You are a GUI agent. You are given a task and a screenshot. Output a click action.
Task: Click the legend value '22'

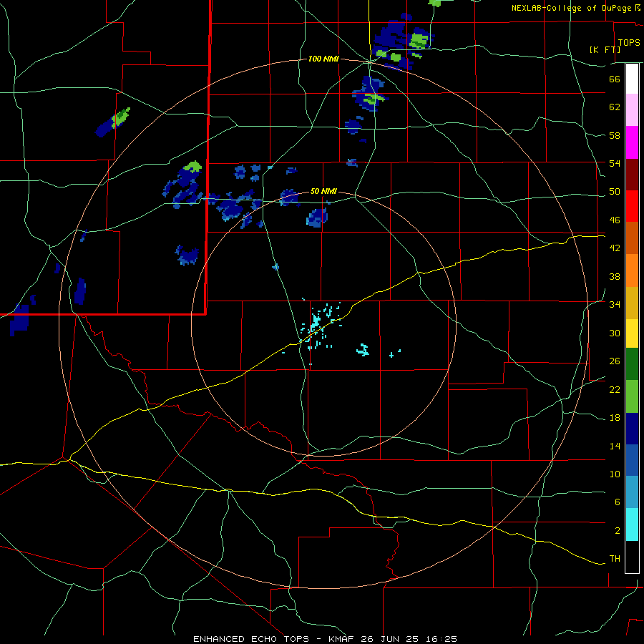[615, 390]
